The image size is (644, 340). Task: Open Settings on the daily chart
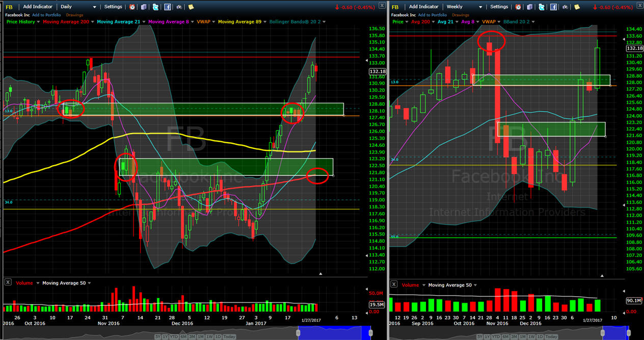[113, 7]
